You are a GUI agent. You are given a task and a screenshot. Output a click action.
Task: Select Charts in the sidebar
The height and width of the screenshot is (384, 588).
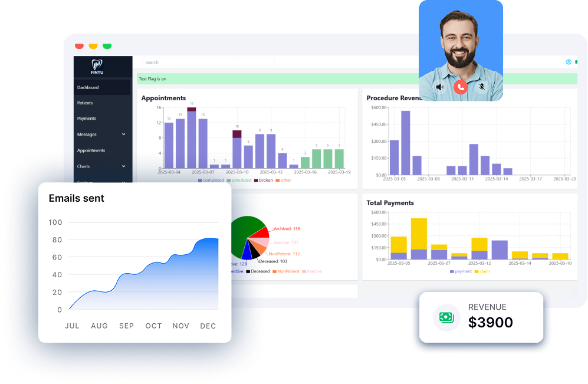click(x=83, y=166)
